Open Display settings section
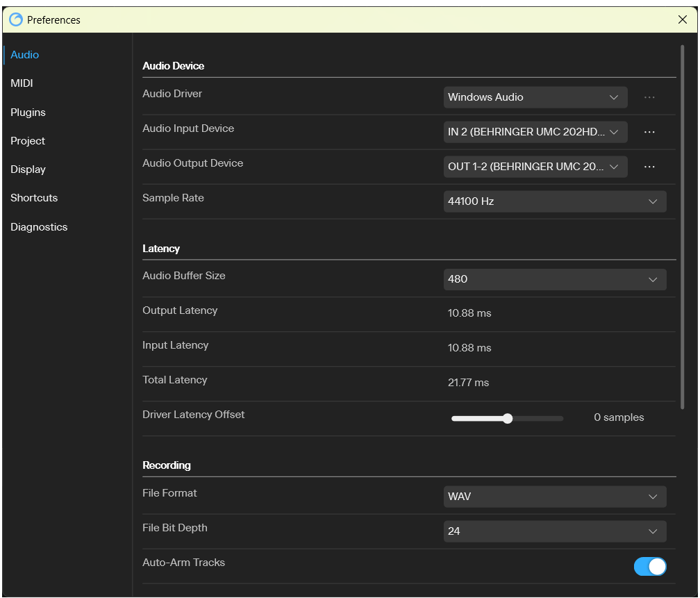 28,169
